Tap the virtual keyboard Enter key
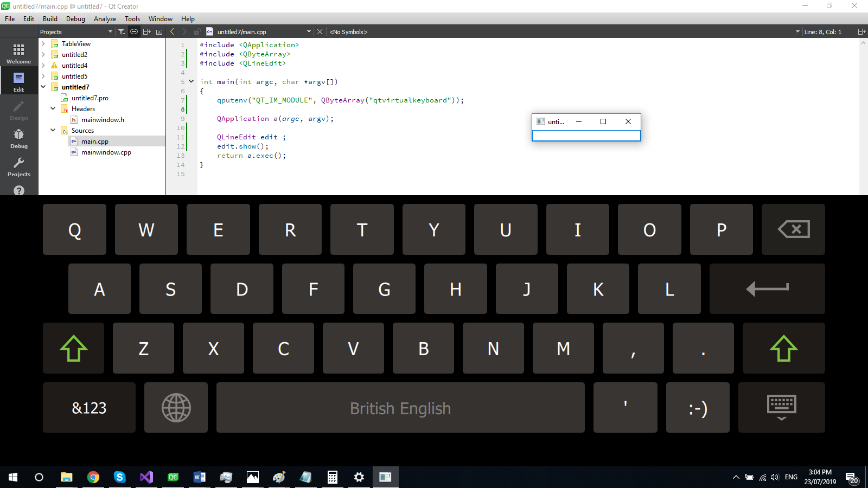 click(767, 288)
